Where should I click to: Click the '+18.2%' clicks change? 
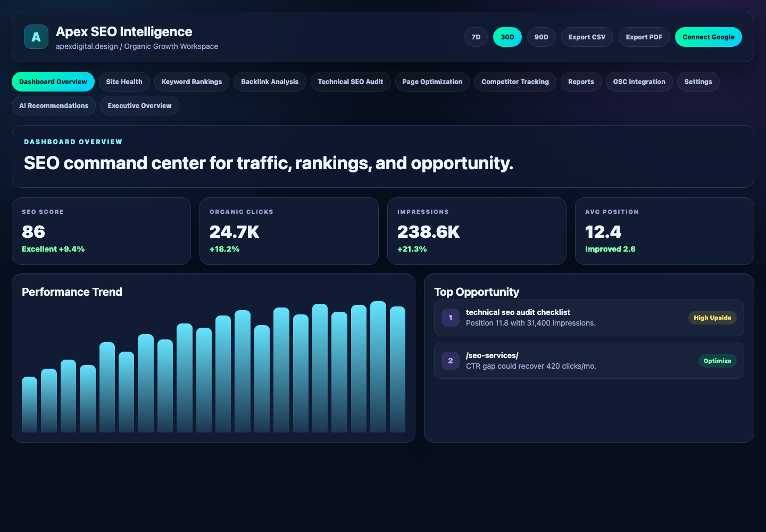[x=224, y=249]
